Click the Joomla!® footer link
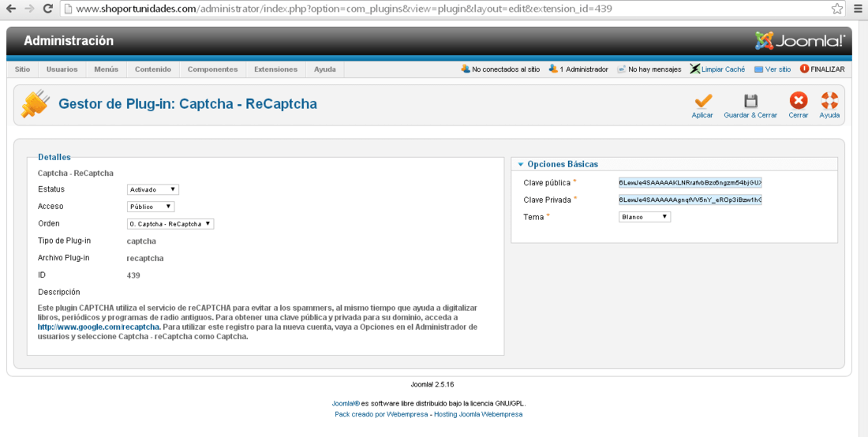 346,404
